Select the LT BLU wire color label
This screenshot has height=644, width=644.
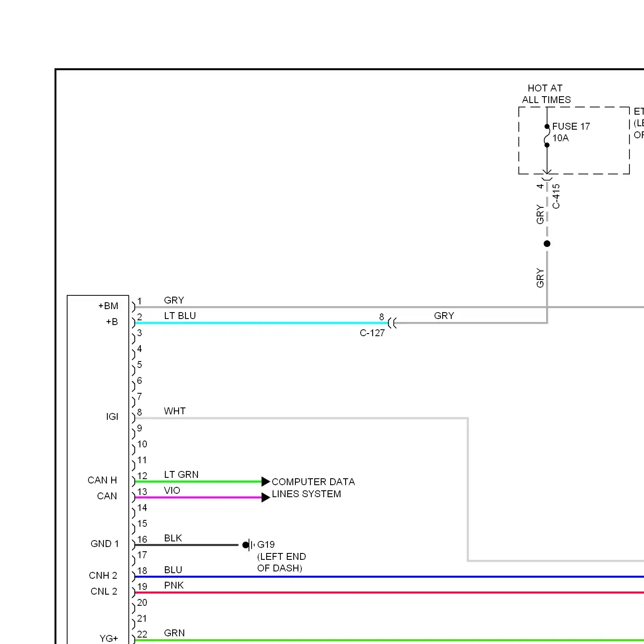point(180,316)
